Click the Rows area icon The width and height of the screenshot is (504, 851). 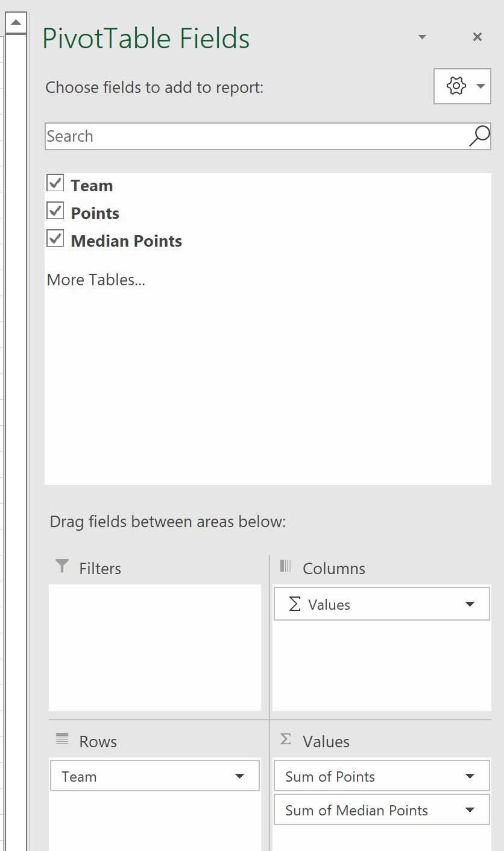point(61,739)
